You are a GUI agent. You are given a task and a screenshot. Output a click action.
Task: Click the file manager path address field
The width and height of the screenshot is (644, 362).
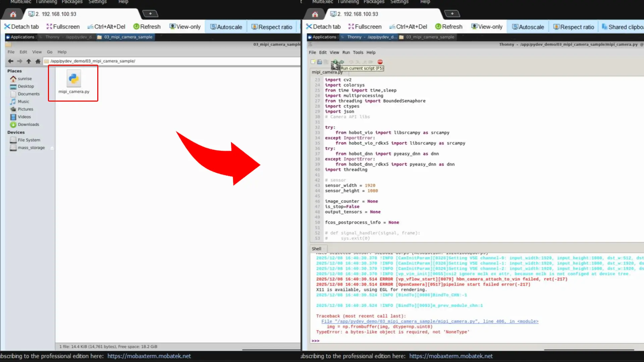(168, 61)
